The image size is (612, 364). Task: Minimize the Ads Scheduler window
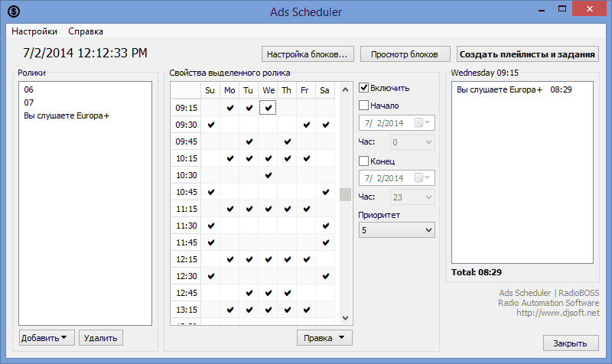pos(542,10)
